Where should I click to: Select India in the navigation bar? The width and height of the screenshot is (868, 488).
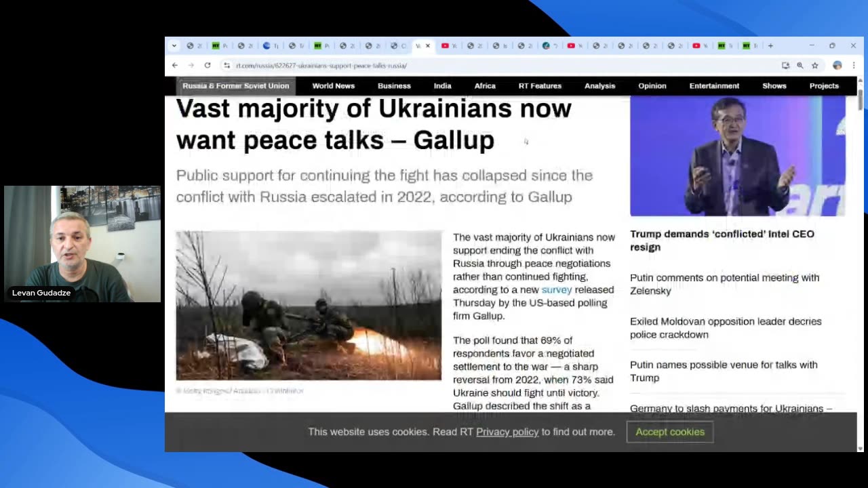pyautogui.click(x=443, y=86)
